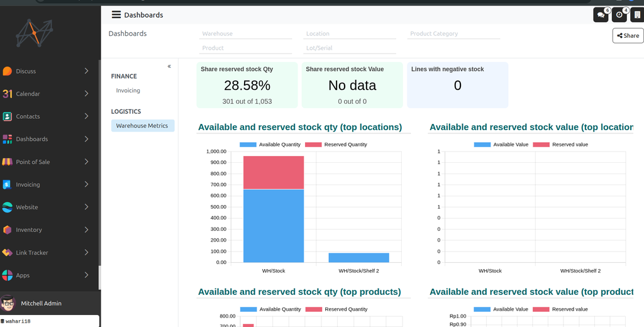Click the activities clock icon in top bar

pyautogui.click(x=619, y=15)
